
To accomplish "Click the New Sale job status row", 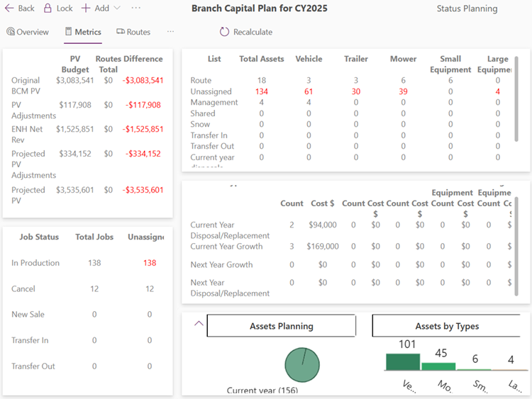I will click(x=87, y=314).
